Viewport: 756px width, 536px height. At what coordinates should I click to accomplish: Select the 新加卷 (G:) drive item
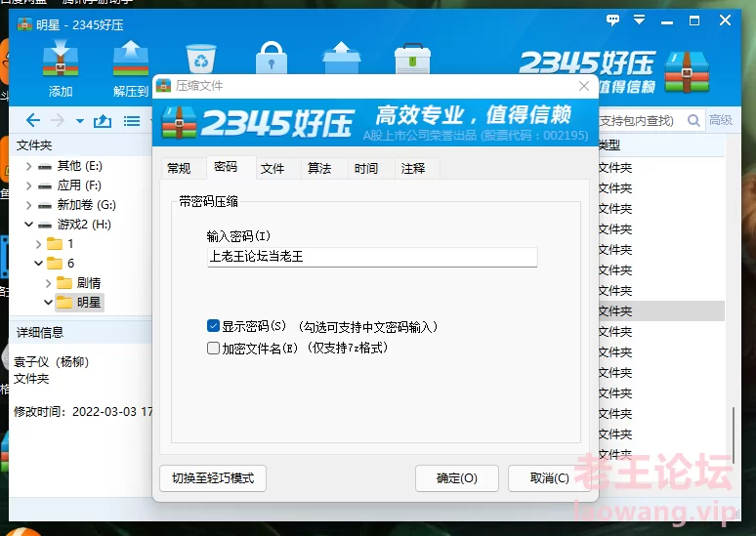pyautogui.click(x=77, y=205)
